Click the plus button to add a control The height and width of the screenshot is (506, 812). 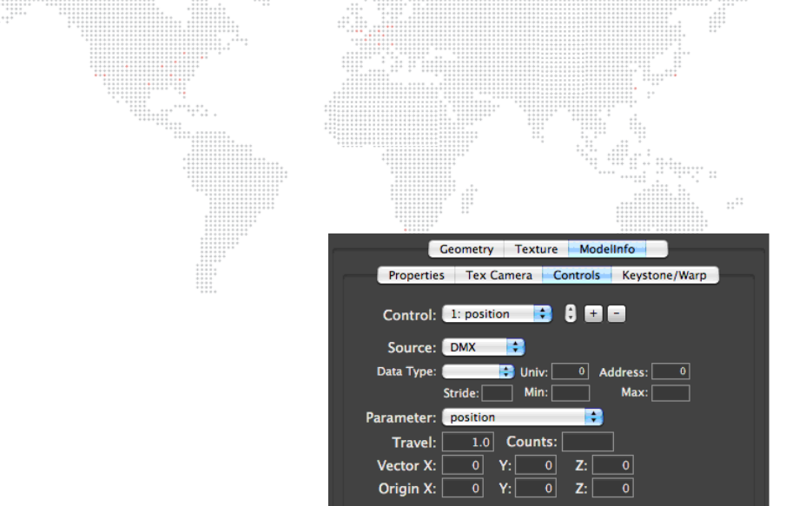[593, 314]
